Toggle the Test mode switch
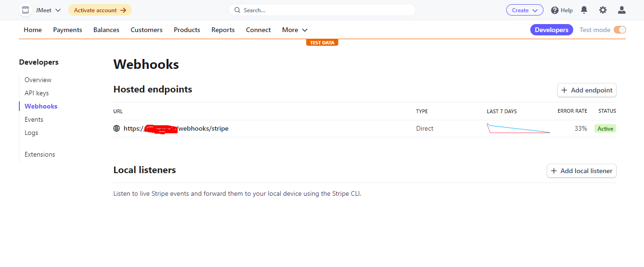Viewport: 644px width, 267px height. point(619,30)
